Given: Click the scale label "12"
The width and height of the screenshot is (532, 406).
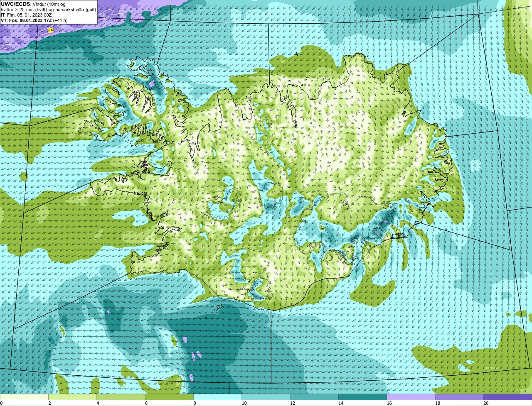Looking at the screenshot, I should (x=293, y=403).
